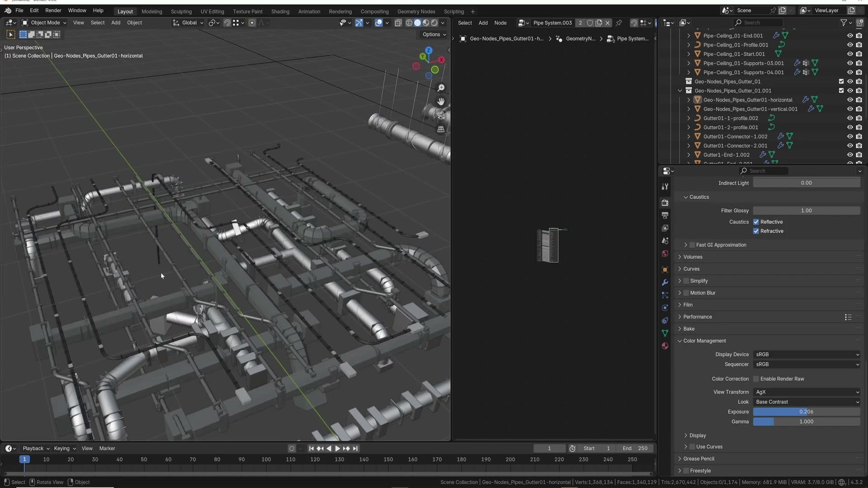The image size is (868, 488).
Task: Play the animation forward
Action: [x=337, y=449]
